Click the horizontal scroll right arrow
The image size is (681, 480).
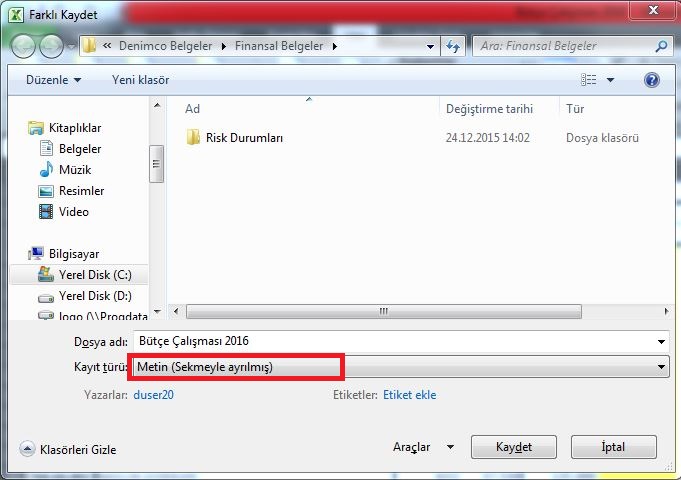(667, 311)
